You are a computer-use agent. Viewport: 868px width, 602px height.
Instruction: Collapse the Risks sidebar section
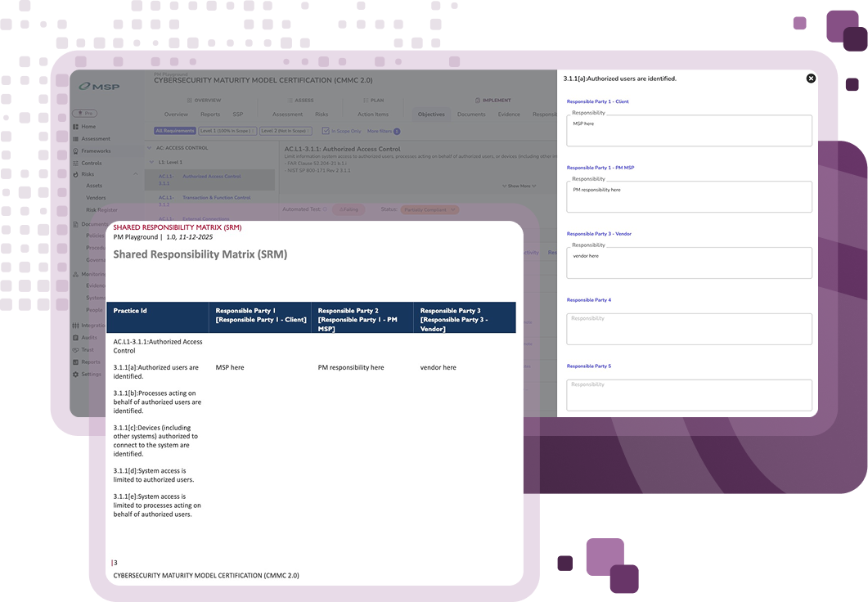pos(136,174)
